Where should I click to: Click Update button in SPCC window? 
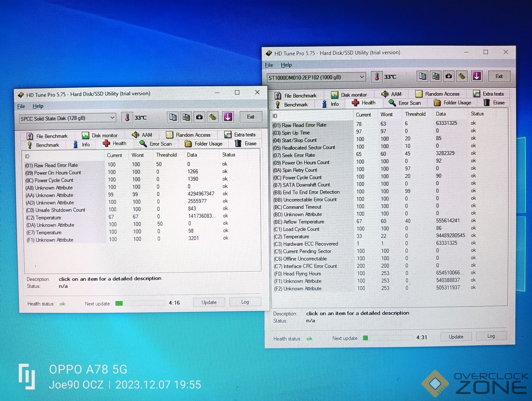(x=209, y=302)
